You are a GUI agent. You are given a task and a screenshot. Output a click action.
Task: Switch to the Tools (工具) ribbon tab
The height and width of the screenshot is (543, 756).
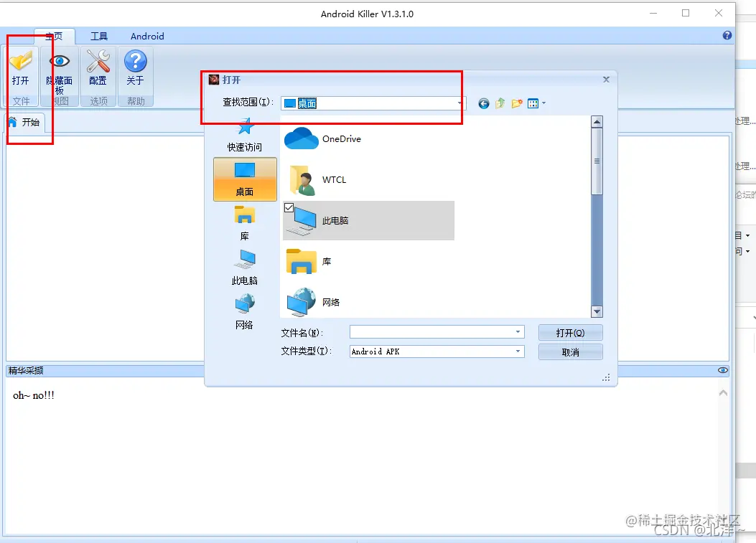99,36
